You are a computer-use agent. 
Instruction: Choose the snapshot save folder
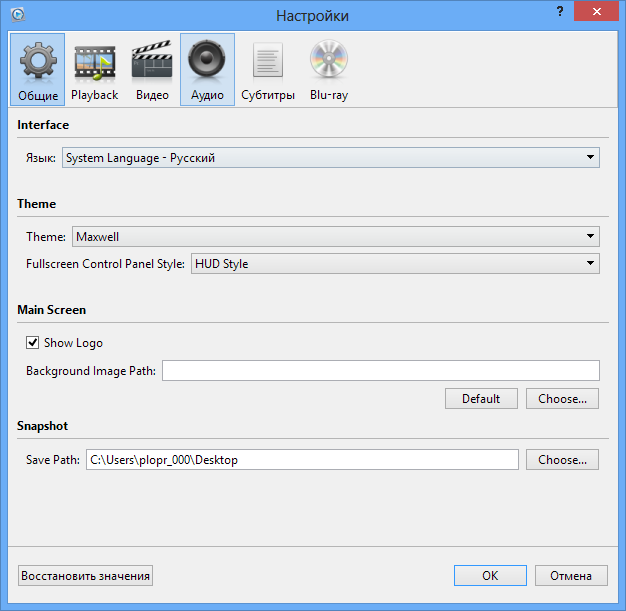pyautogui.click(x=562, y=459)
